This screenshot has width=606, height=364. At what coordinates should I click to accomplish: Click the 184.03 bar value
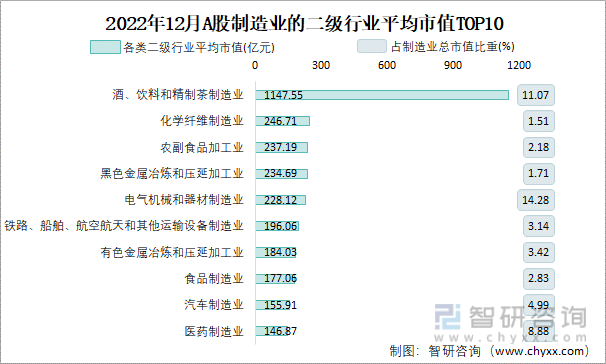pyautogui.click(x=281, y=252)
